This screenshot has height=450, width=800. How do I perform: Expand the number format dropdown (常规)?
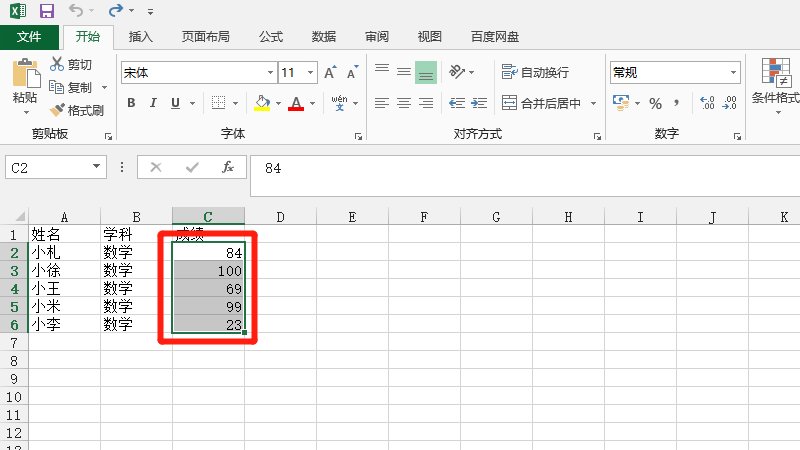point(734,73)
